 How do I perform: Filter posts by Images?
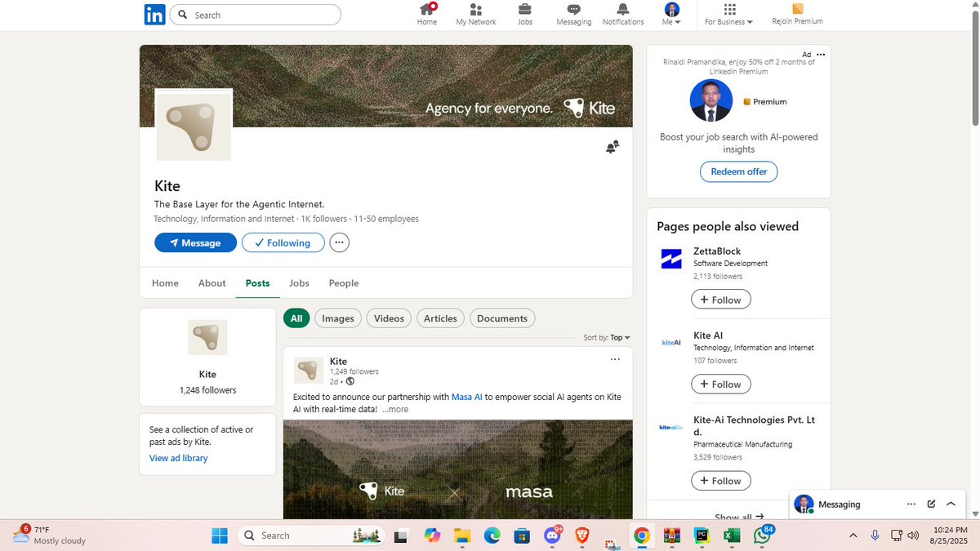point(338,318)
